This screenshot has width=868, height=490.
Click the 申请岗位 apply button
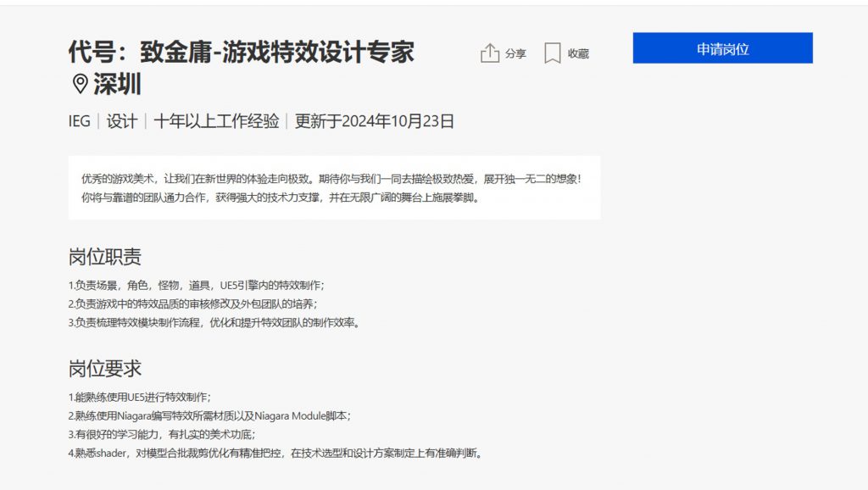pyautogui.click(x=722, y=48)
